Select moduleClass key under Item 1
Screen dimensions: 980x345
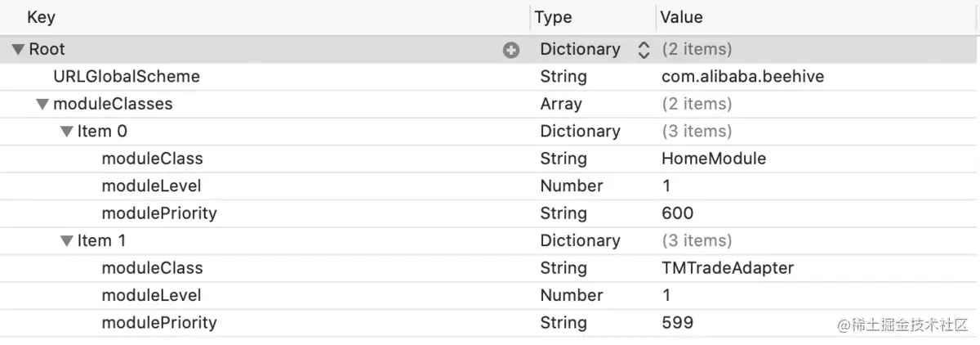click(152, 268)
